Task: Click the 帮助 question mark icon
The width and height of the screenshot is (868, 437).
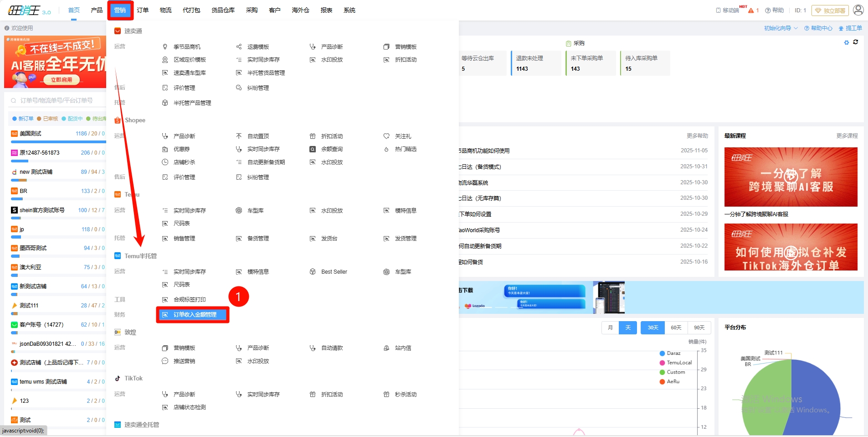Action: tap(768, 10)
